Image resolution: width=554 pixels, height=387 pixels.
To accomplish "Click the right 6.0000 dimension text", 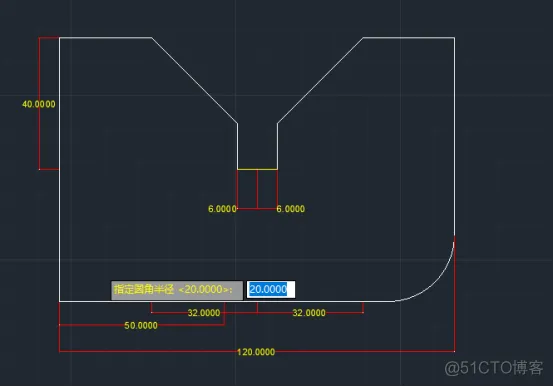I will coord(290,209).
